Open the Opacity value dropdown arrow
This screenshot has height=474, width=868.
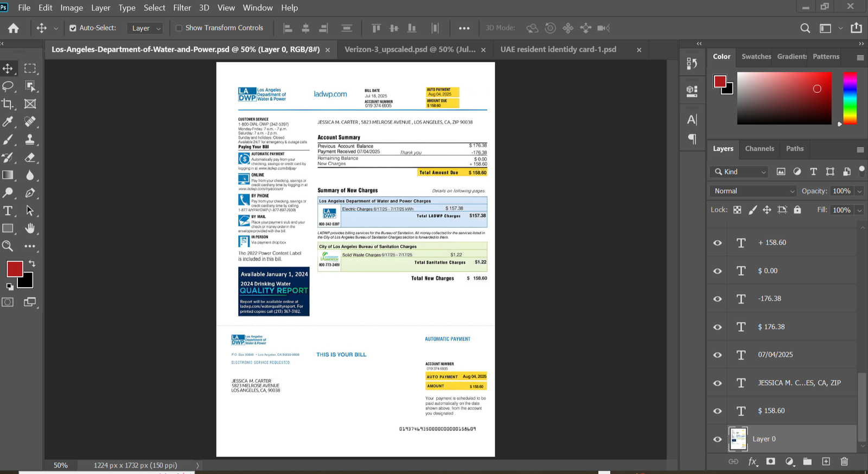point(859,191)
